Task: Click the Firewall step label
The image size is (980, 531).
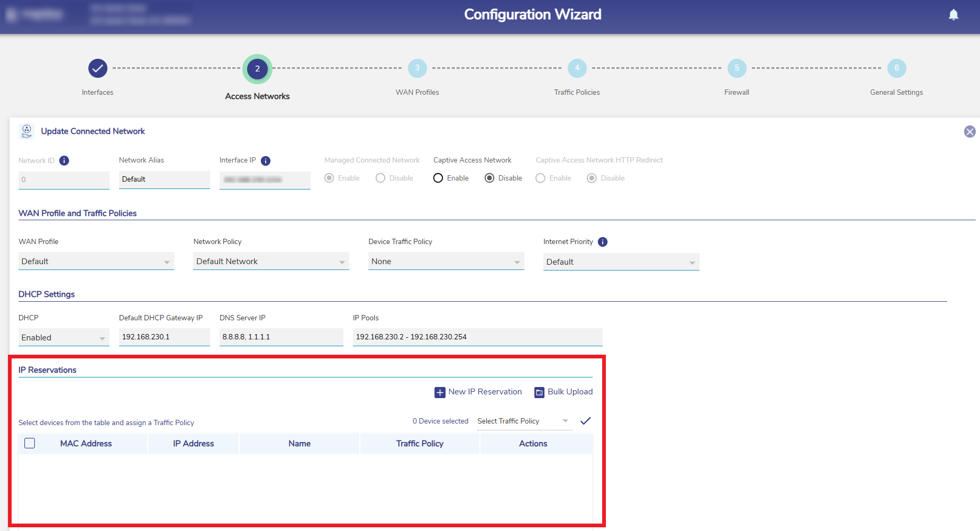Action: [737, 92]
